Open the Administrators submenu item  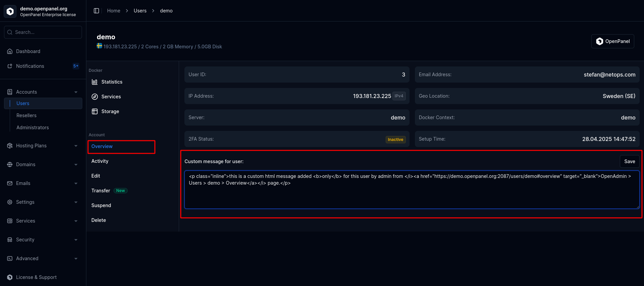(33, 128)
